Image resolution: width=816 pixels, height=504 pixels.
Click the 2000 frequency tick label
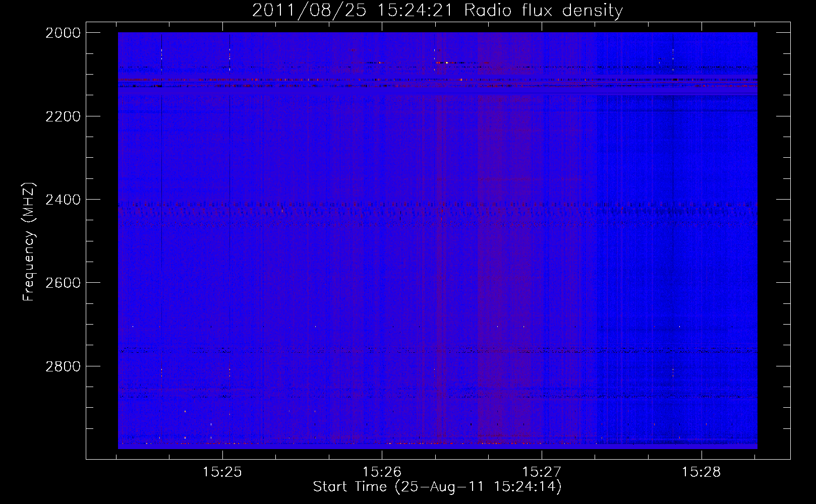(x=63, y=33)
